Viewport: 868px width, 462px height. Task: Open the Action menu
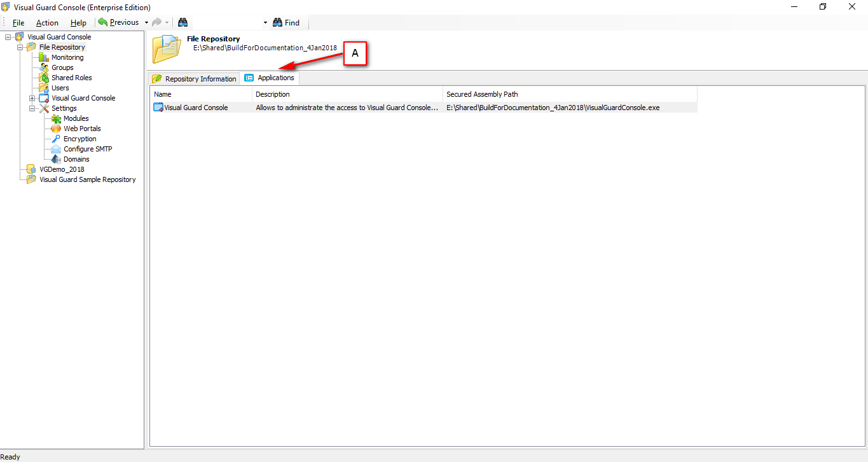pyautogui.click(x=47, y=23)
